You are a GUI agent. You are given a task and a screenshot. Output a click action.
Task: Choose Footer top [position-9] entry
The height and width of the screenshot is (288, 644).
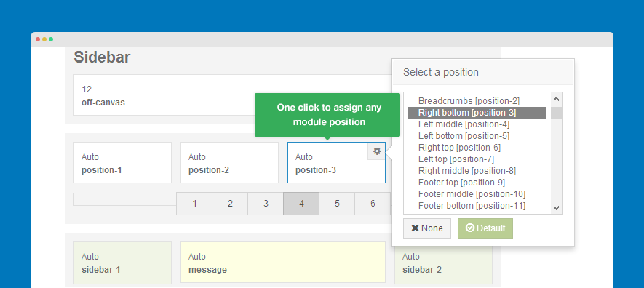tap(461, 182)
